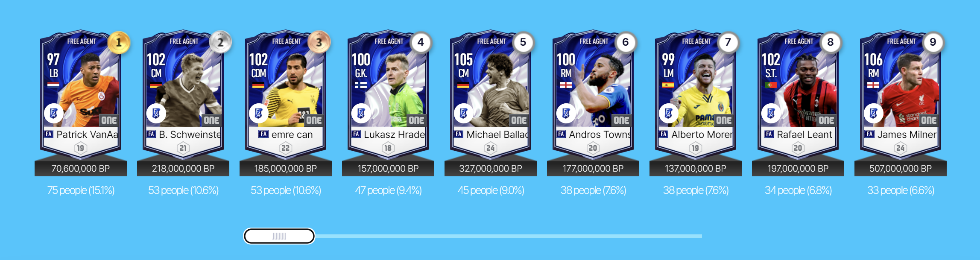Click the level 19 hexagon on Alberto Moreno card

coord(695,148)
